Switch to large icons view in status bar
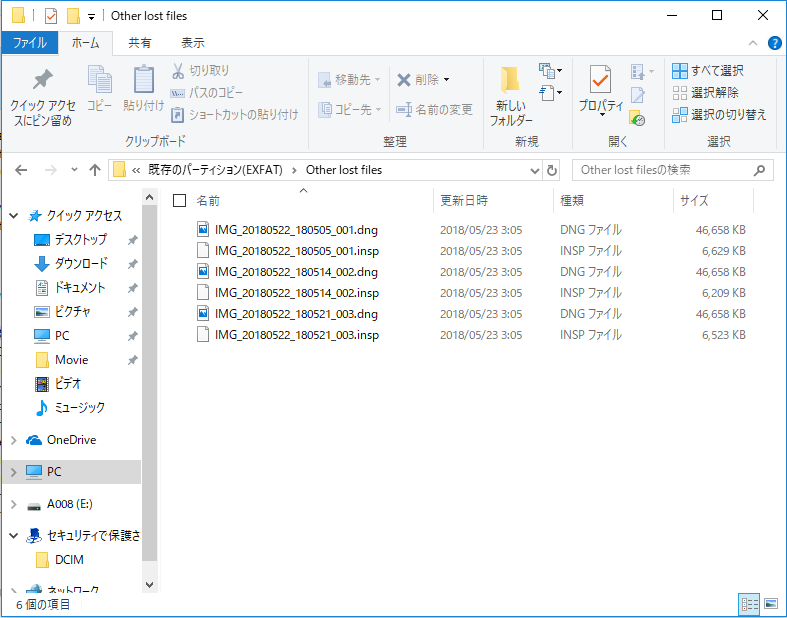 (x=770, y=604)
